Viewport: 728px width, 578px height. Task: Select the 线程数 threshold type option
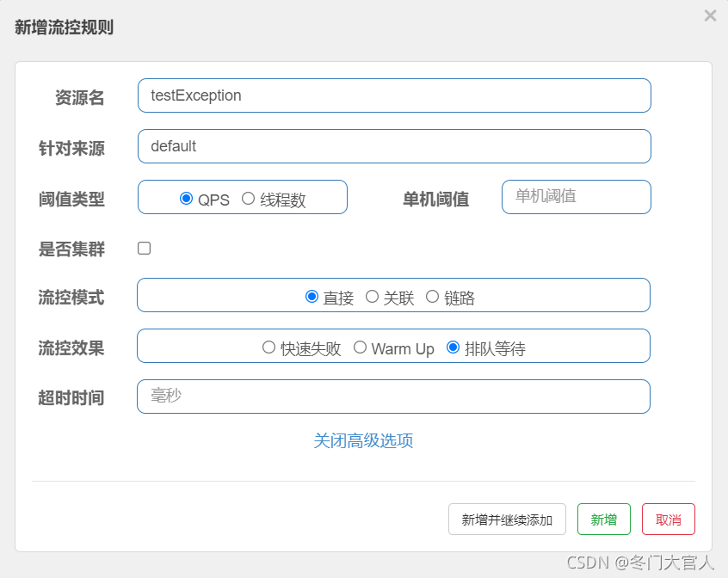[x=250, y=199]
